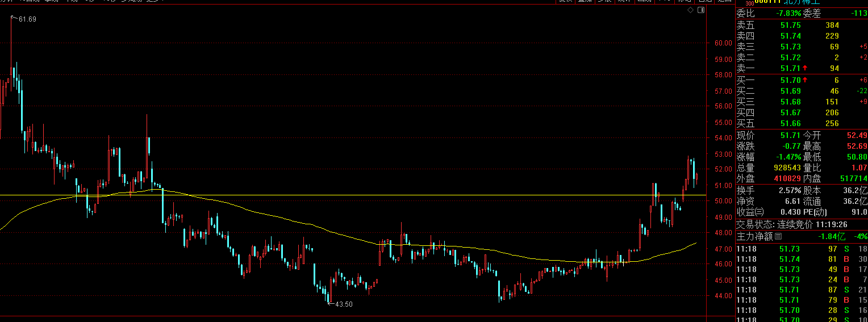Select the tick row with volume 87 S

(x=802, y=290)
